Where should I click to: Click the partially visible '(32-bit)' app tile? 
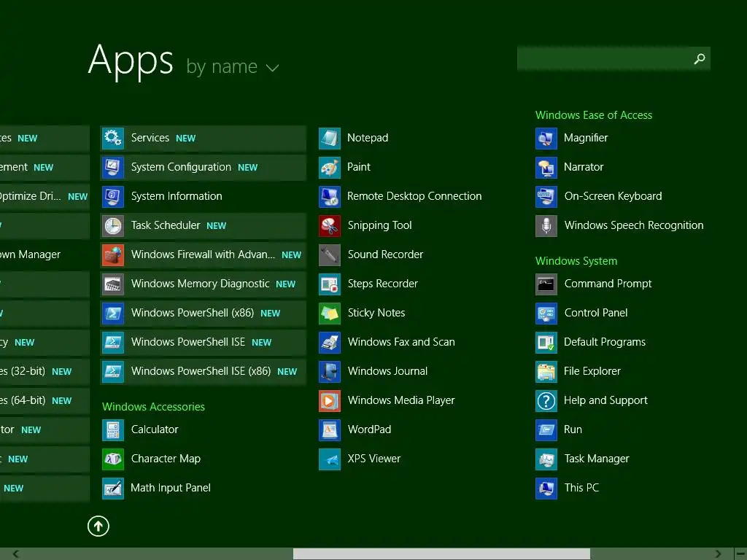[x=44, y=371]
